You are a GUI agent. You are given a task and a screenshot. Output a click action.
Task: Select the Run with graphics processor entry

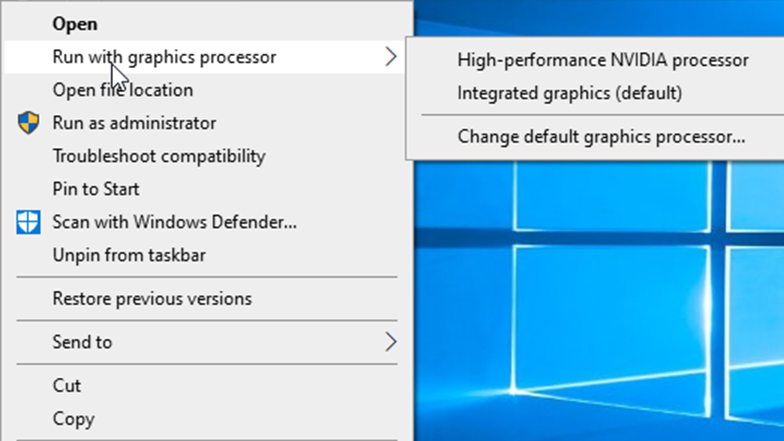coord(164,57)
